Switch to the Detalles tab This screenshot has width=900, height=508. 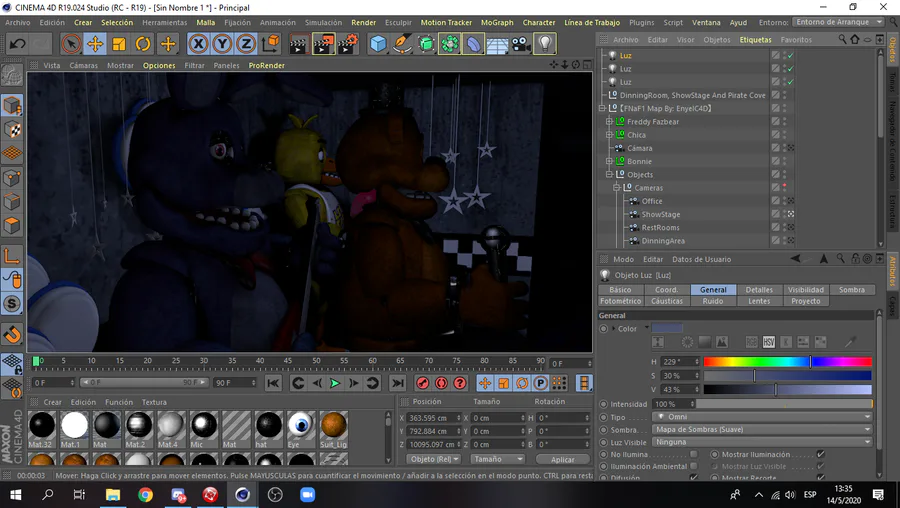click(759, 290)
